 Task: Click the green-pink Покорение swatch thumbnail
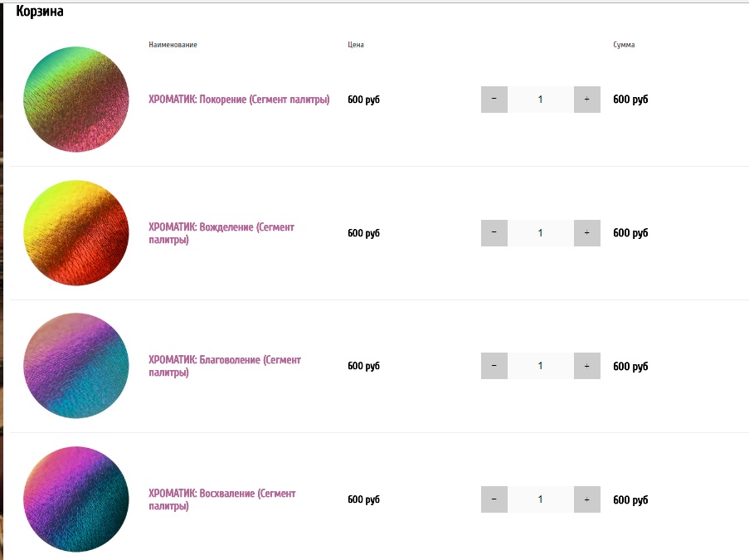(76, 100)
